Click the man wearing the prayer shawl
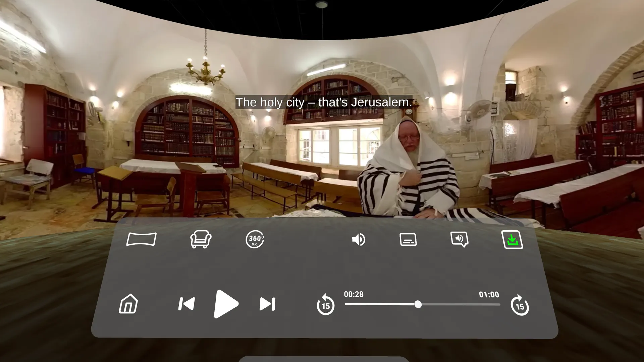The width and height of the screenshot is (644, 362). pyautogui.click(x=409, y=168)
